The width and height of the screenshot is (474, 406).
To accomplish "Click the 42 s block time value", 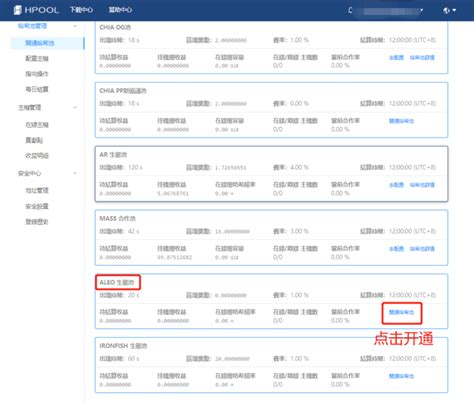I will click(x=134, y=231).
